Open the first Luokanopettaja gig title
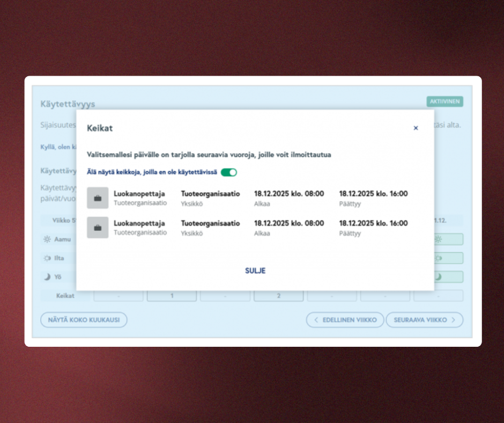Image resolution: width=504 pixels, height=423 pixels. [139, 194]
